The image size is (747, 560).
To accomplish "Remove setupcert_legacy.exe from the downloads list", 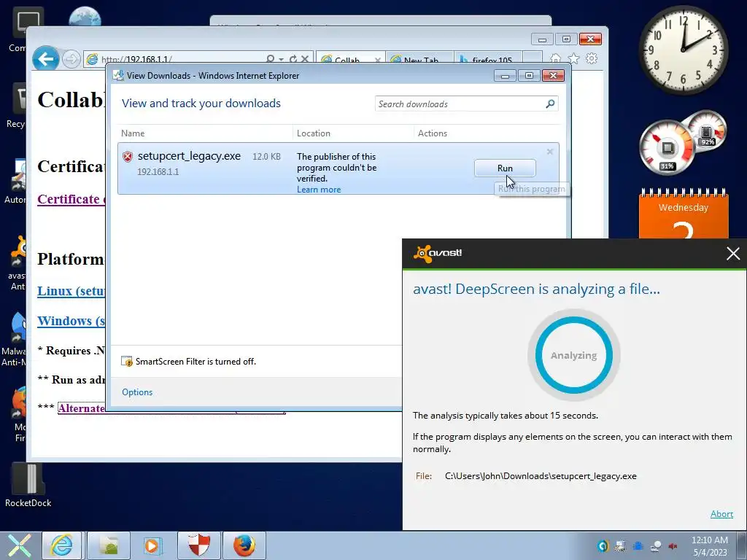I will (x=550, y=152).
